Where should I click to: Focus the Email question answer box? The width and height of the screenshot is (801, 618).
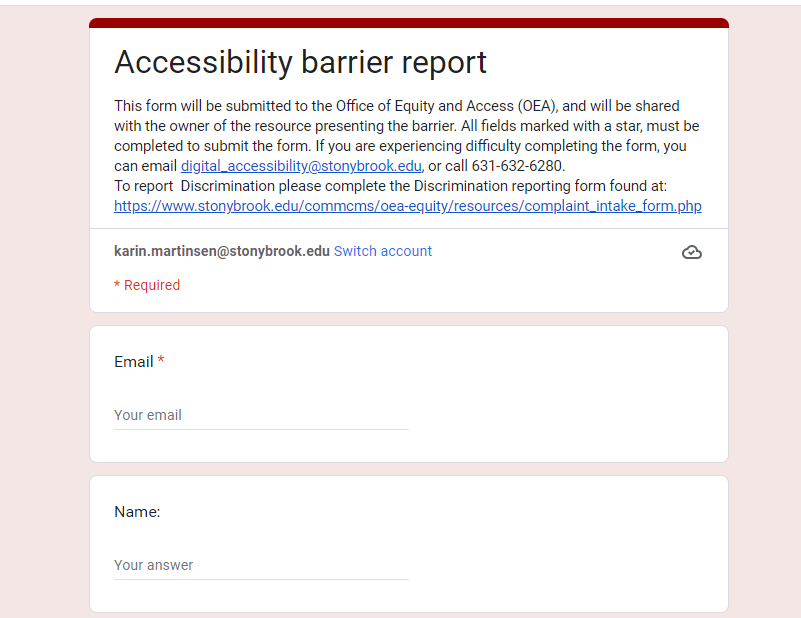coord(260,415)
